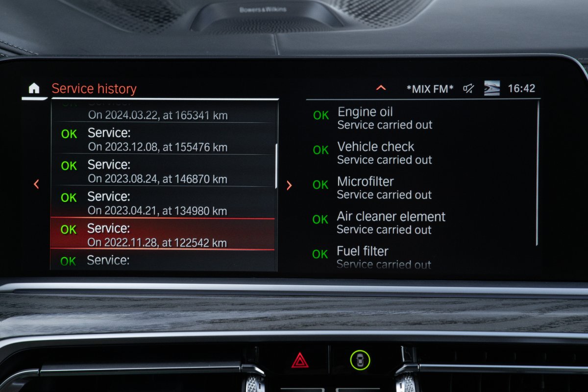The height and width of the screenshot is (392, 588).
Task: Tap the left arrow beside service list
Action: click(36, 184)
